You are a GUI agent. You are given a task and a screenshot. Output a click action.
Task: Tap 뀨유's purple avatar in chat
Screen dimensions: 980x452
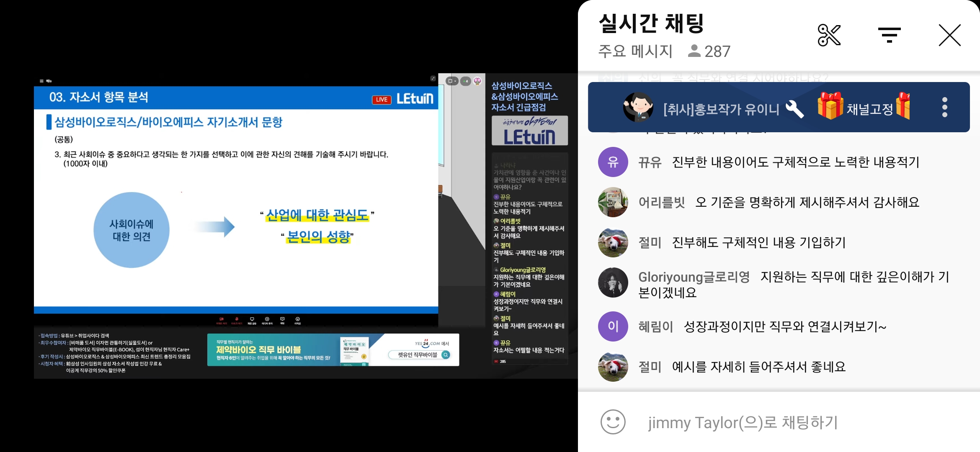coord(613,162)
